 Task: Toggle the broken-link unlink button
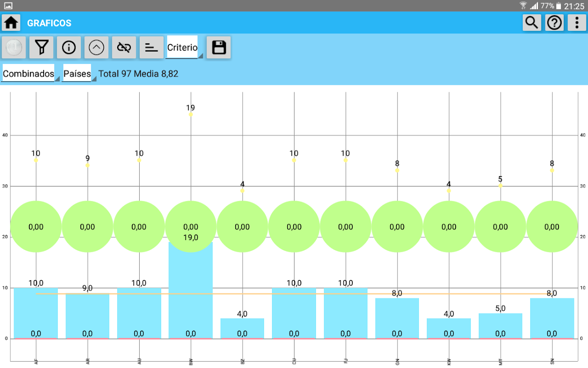tap(124, 48)
